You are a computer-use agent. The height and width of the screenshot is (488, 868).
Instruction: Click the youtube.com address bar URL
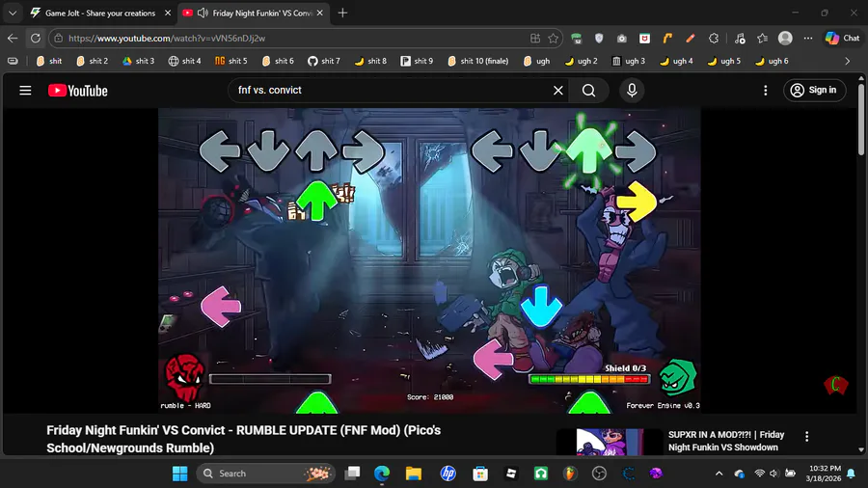(167, 39)
